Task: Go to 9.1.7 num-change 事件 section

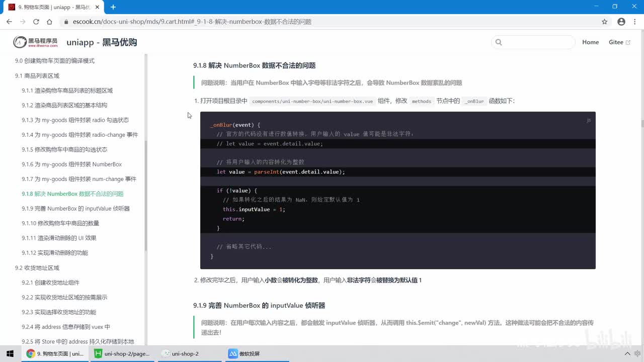Action: (x=79, y=179)
